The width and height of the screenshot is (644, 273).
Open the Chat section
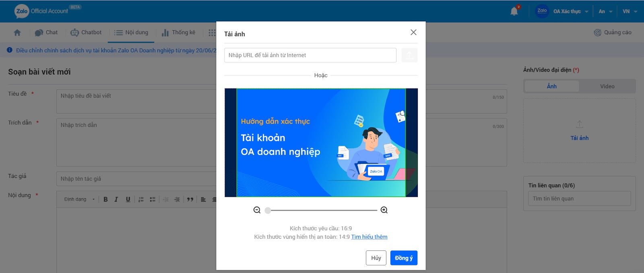46,33
